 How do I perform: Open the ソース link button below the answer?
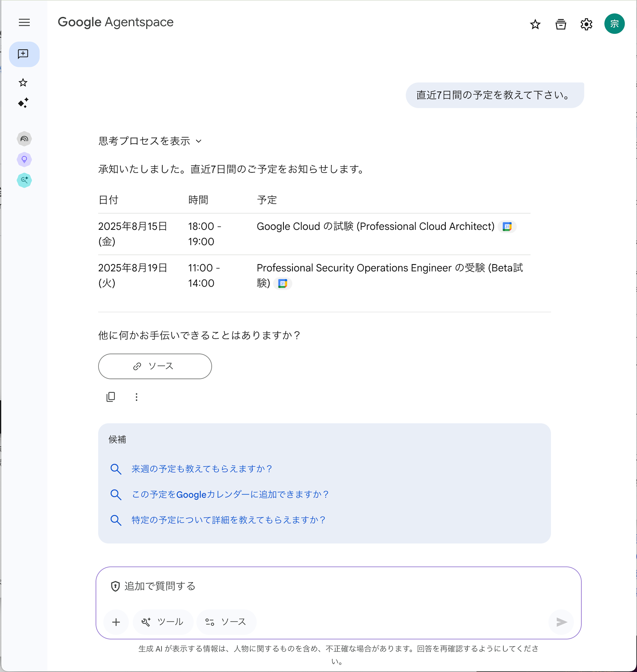[155, 366]
